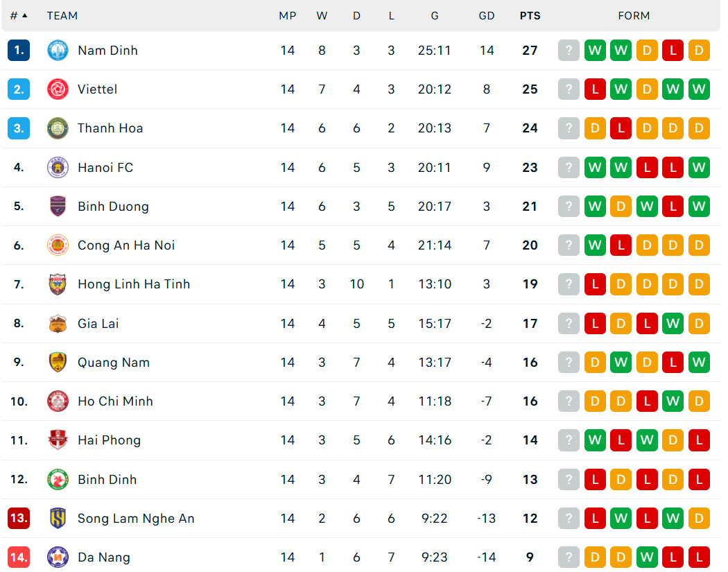Click Nam Dinh's upcoming match question-mark badge
Image resolution: width=728 pixels, height=572 pixels.
[x=569, y=50]
